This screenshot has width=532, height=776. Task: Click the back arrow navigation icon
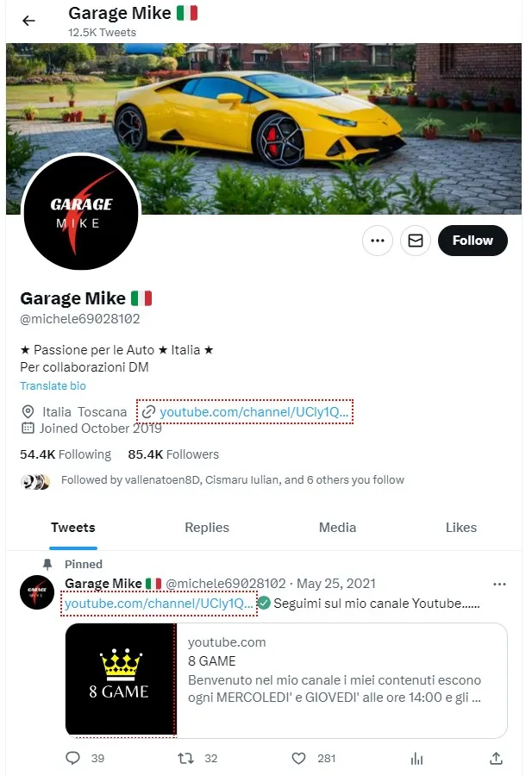pyautogui.click(x=28, y=21)
